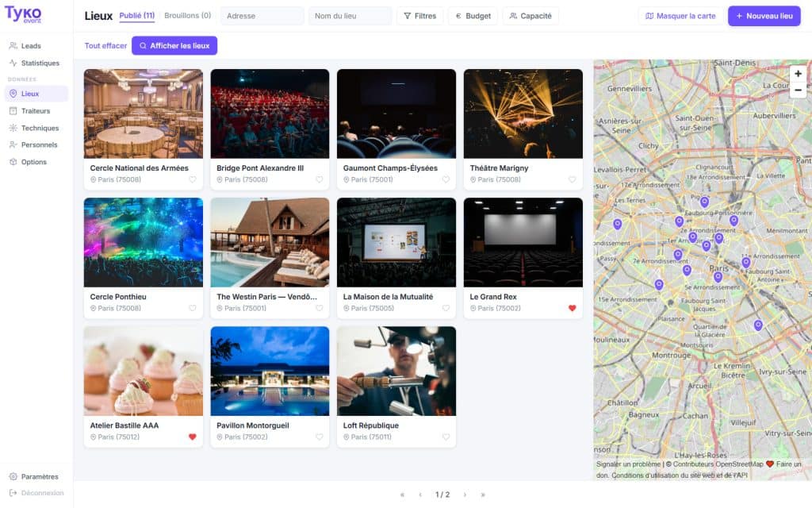
Task: Click Théâtre Marigny venue title
Action: pos(499,168)
